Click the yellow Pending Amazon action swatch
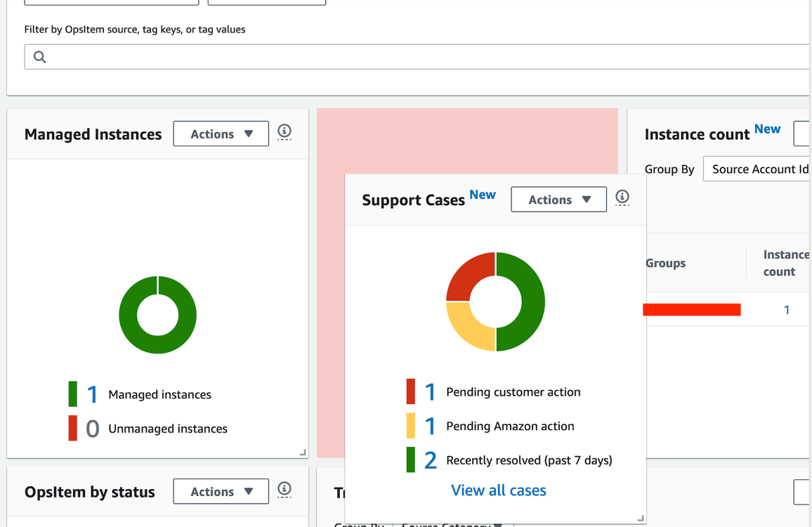 pyautogui.click(x=410, y=425)
